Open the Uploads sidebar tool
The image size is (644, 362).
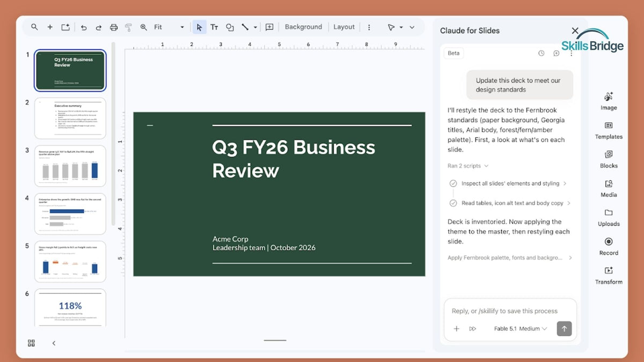click(609, 217)
